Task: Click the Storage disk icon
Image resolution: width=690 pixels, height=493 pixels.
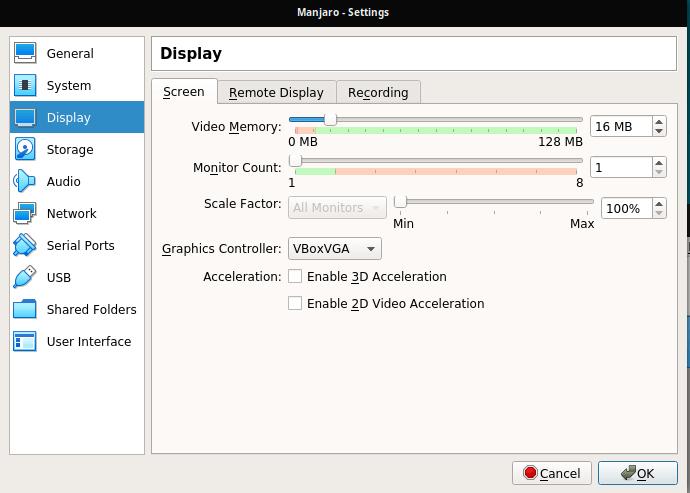Action: coord(25,149)
